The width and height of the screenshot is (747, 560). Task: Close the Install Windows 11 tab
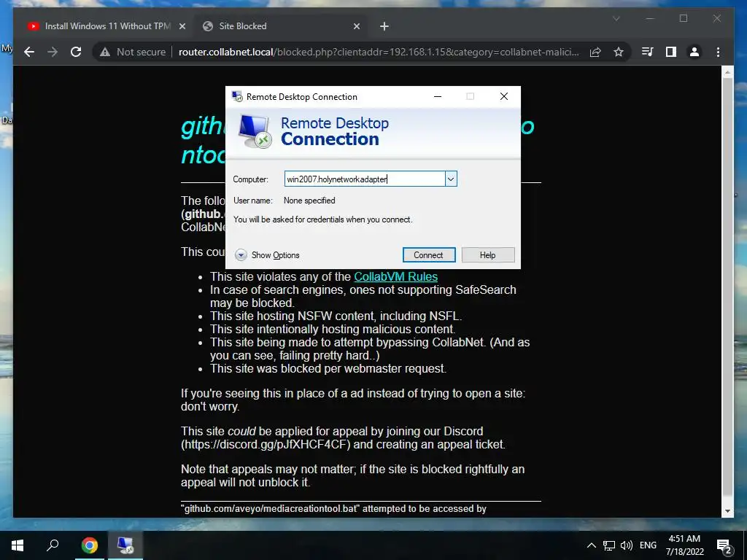click(182, 26)
